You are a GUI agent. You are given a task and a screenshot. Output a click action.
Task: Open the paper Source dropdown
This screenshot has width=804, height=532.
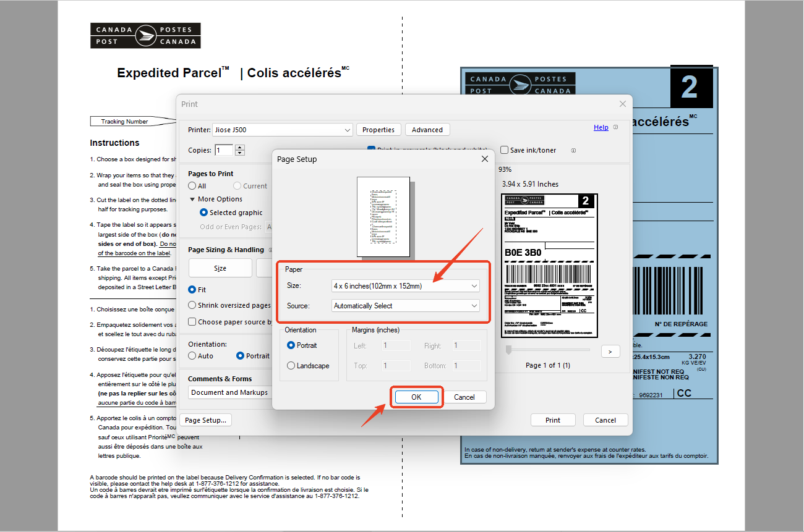pos(406,306)
